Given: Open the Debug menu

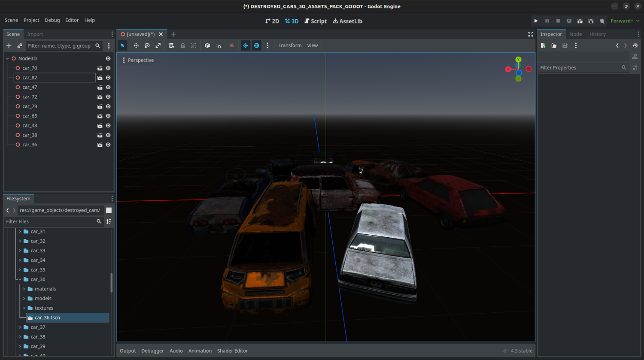Looking at the screenshot, I should (52, 20).
